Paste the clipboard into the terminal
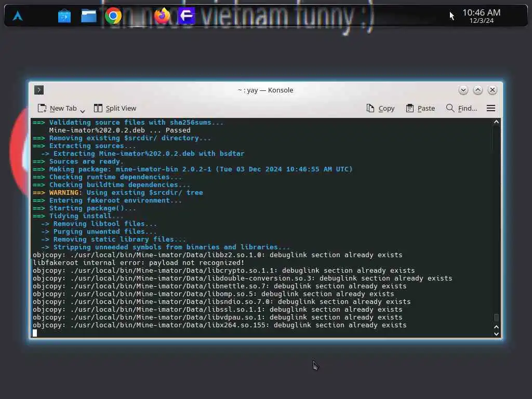 pyautogui.click(x=420, y=108)
